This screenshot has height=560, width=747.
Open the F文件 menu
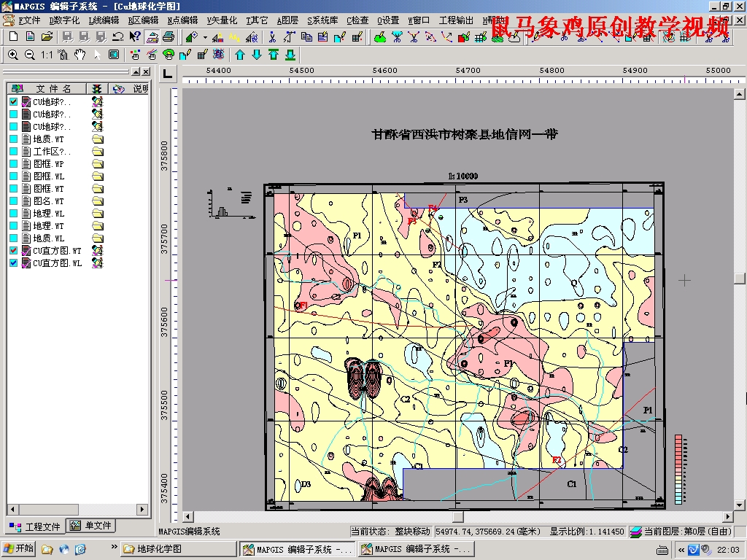[28, 20]
